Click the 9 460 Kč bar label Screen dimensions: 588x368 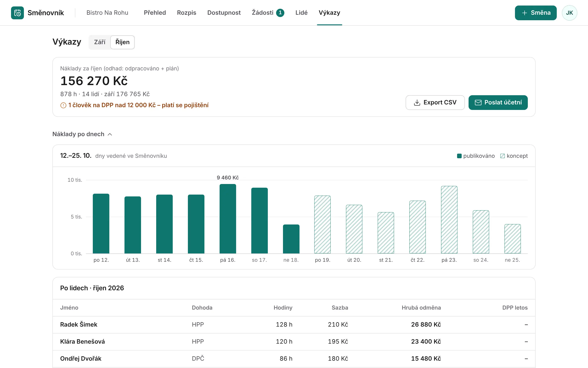pos(228,178)
